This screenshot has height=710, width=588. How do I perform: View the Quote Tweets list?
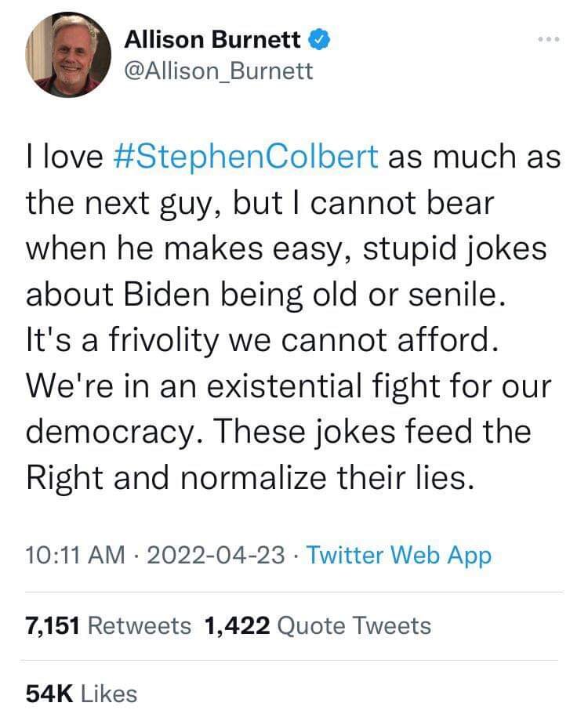[354, 625]
